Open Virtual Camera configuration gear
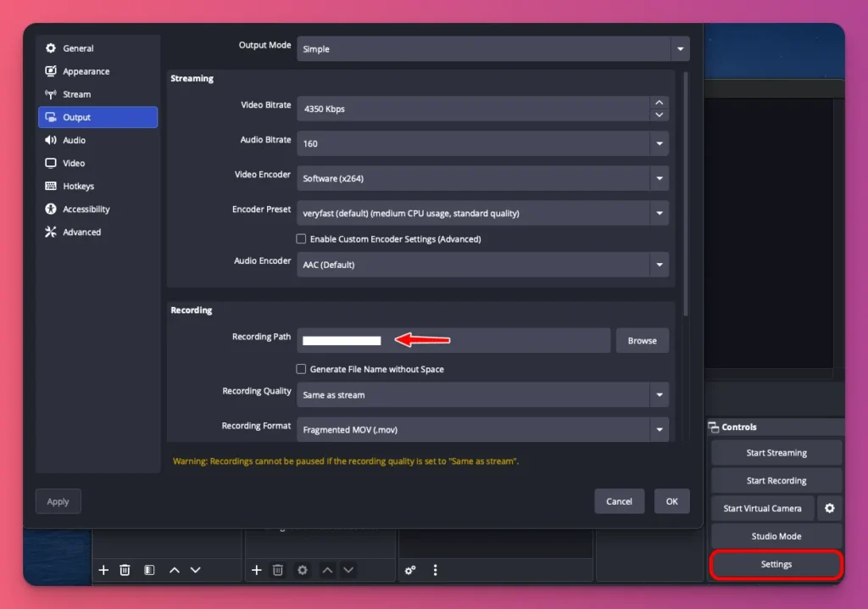This screenshot has width=868, height=609. (829, 508)
